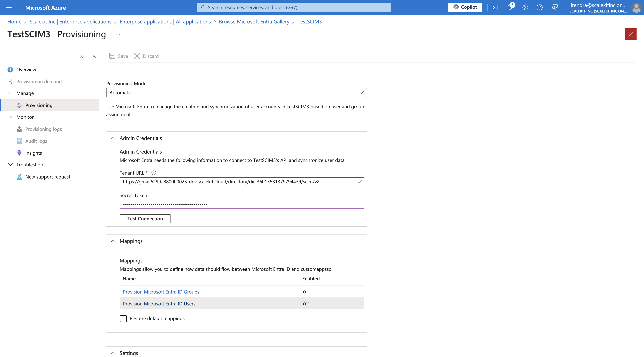Open Browse Microsoft Entra Gallery breadcrumb
Viewport: 644px width, 357px height.
click(x=254, y=21)
